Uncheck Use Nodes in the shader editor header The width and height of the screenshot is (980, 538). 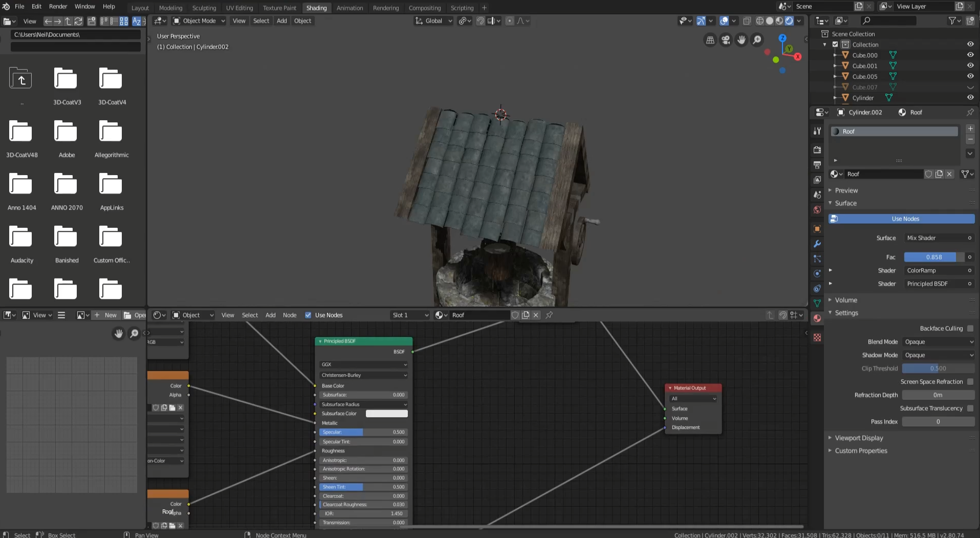309,315
